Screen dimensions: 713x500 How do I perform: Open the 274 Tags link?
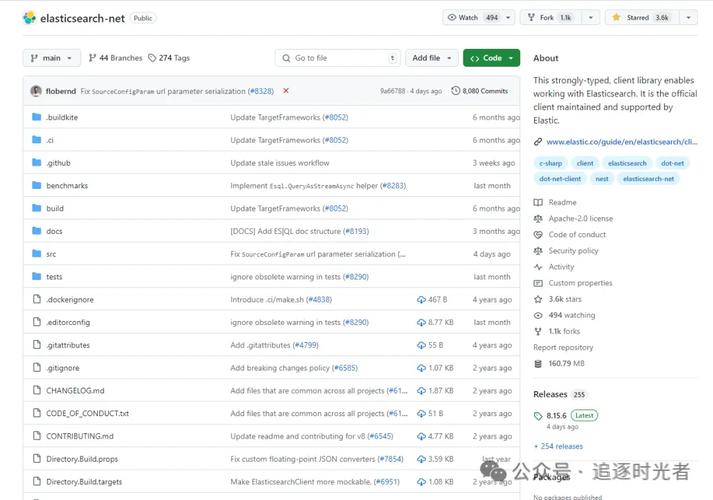169,58
